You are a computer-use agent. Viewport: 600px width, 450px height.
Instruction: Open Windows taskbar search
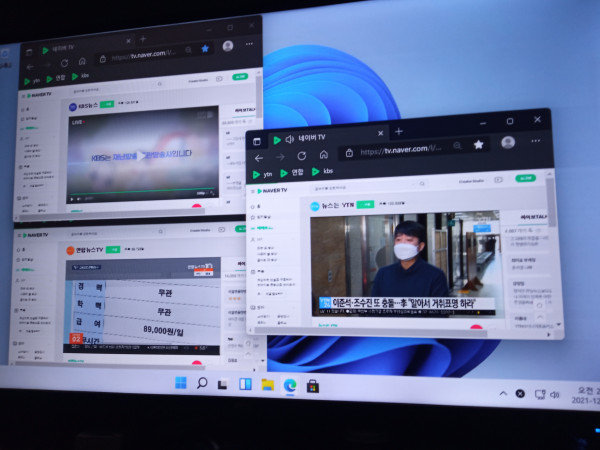202,383
